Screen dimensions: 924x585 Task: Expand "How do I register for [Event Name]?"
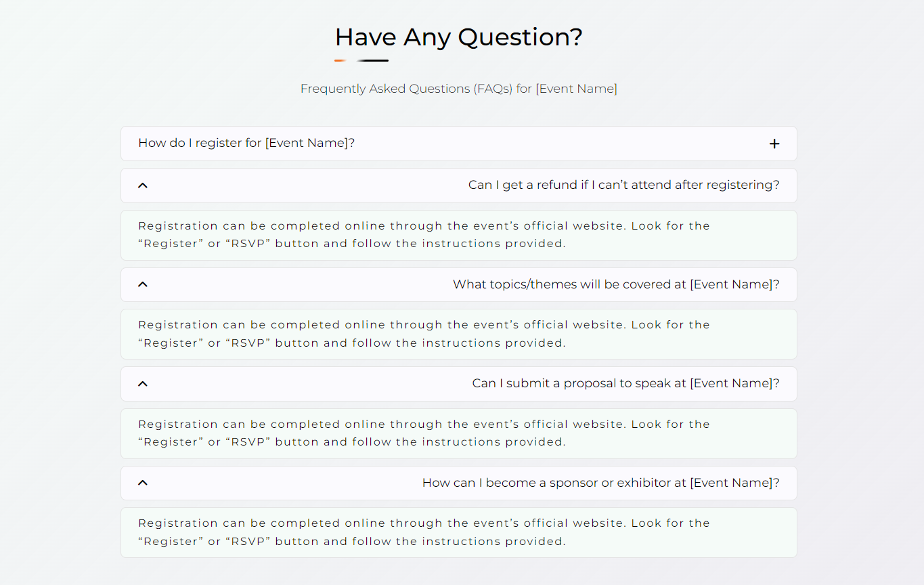coord(246,144)
